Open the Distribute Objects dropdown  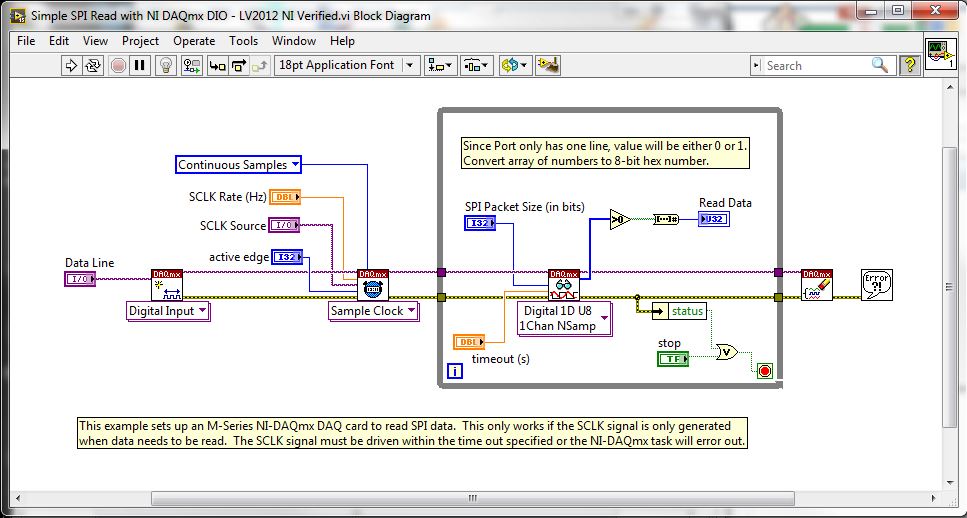477,65
